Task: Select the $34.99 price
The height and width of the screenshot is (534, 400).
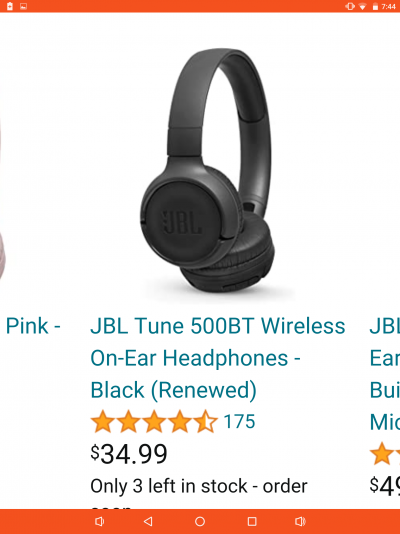Action: coord(129,454)
